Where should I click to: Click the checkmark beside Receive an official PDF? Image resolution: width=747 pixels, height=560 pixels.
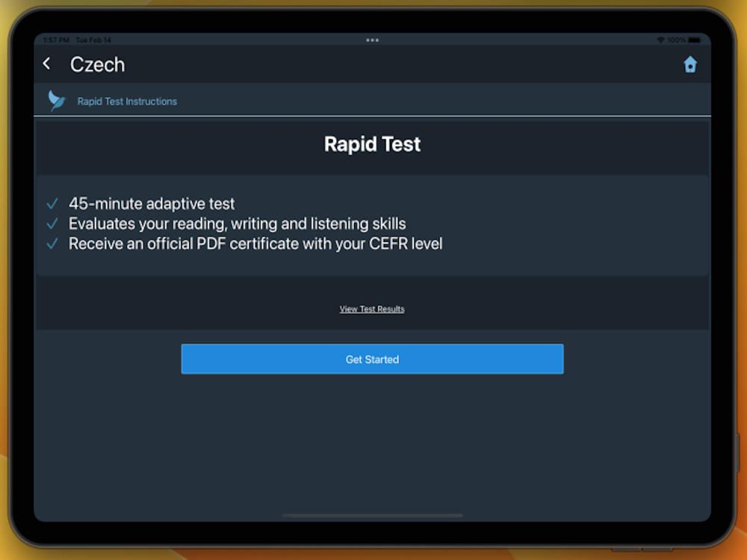(52, 244)
